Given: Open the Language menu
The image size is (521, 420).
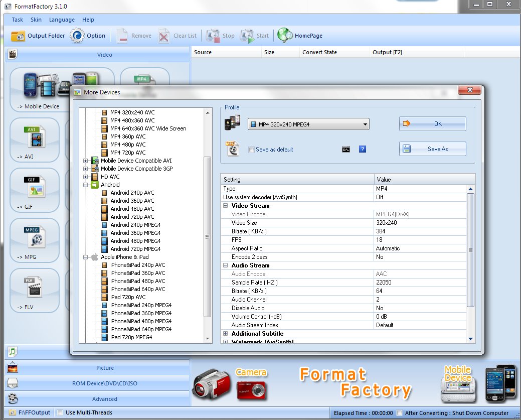Looking at the screenshot, I should tap(62, 20).
